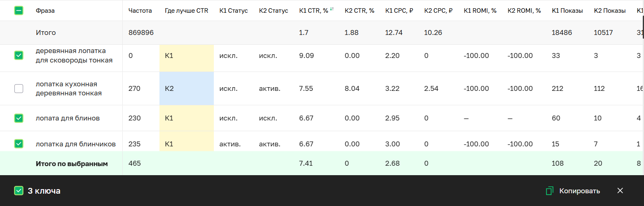Toggle the '3 ключа' checkbox in the bottom bar
644x206 pixels.
[19, 191]
